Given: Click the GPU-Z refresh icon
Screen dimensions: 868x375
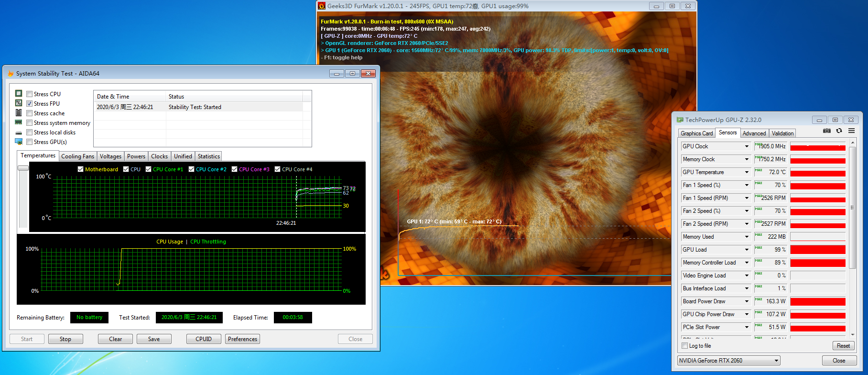Looking at the screenshot, I should click(x=839, y=131).
